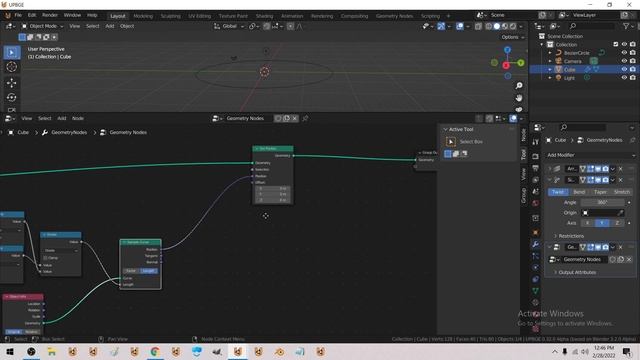Remove the Array modifier
Screen dimensions: 640x360
(621, 169)
